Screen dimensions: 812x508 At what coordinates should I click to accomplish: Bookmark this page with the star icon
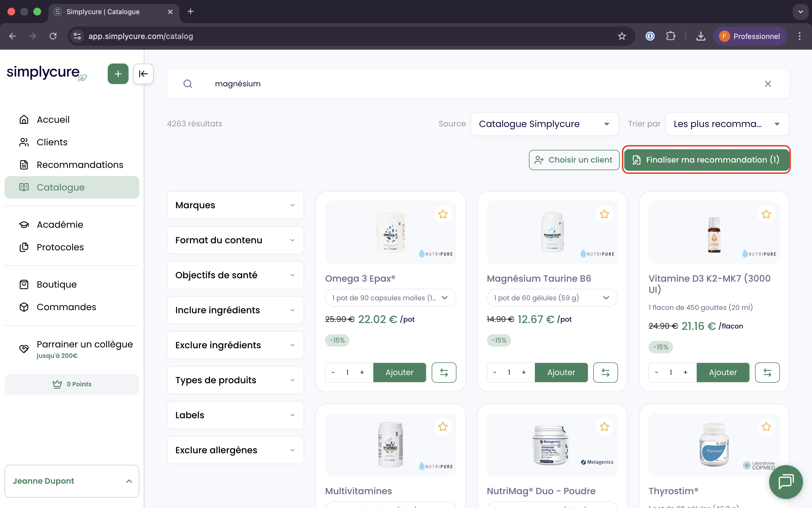click(622, 36)
